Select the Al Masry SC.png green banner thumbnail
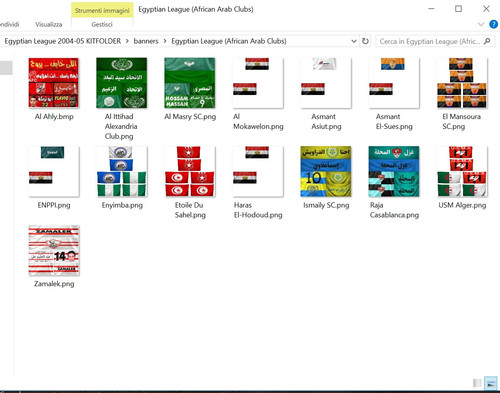The height and width of the screenshot is (393, 500). pos(190,83)
